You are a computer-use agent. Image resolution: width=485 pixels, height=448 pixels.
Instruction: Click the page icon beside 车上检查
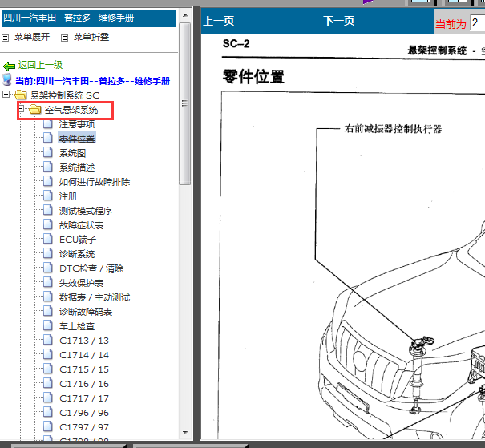tap(47, 325)
